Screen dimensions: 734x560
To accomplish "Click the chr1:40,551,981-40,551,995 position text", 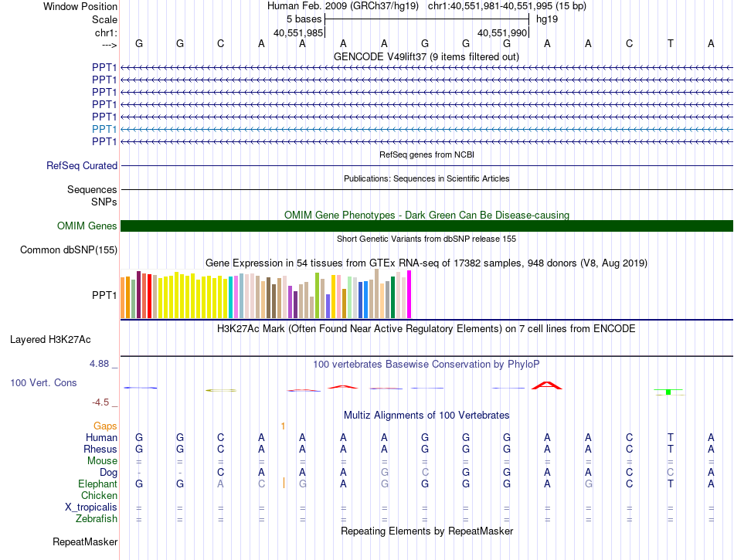I will (507, 6).
